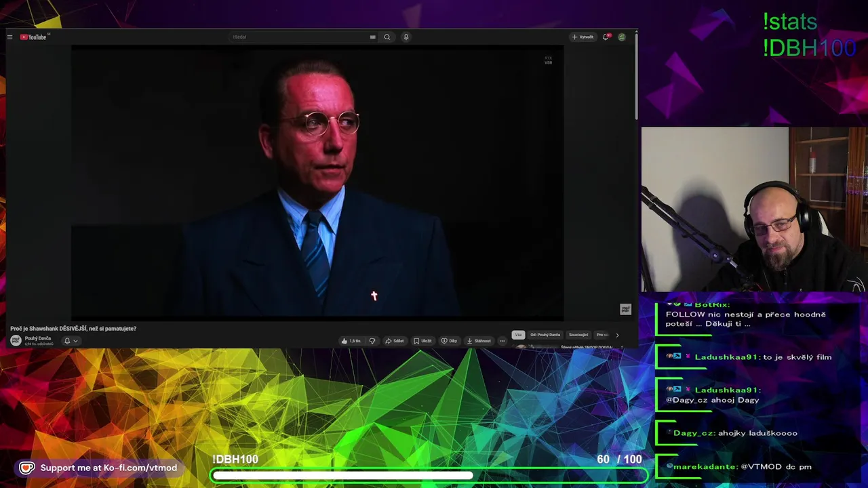Image resolution: width=868 pixels, height=488 pixels.
Task: Like the video with 1,6 tis. likes
Action: [x=351, y=341]
